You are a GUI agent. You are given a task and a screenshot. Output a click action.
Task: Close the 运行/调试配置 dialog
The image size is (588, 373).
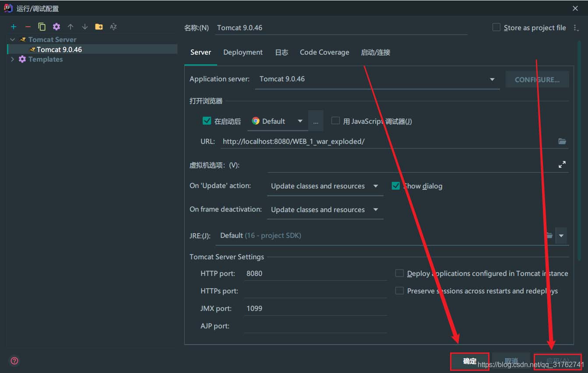pyautogui.click(x=575, y=8)
